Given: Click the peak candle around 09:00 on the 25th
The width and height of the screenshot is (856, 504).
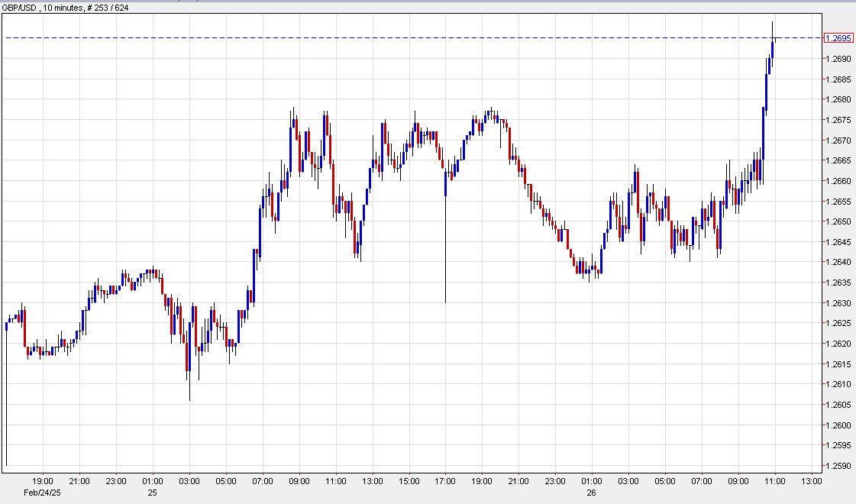Looking at the screenshot, I should tap(293, 122).
